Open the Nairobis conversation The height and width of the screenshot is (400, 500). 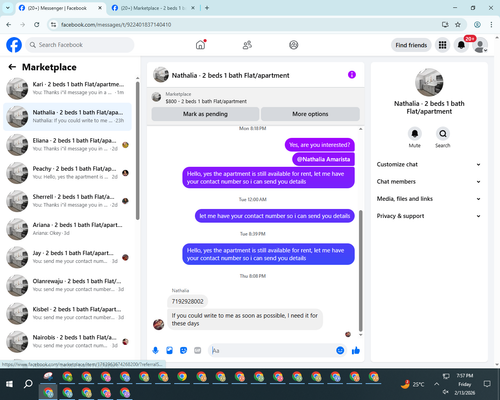(x=68, y=341)
